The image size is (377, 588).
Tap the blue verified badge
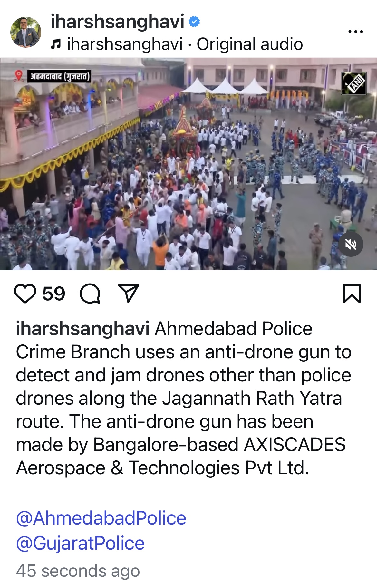tap(194, 22)
